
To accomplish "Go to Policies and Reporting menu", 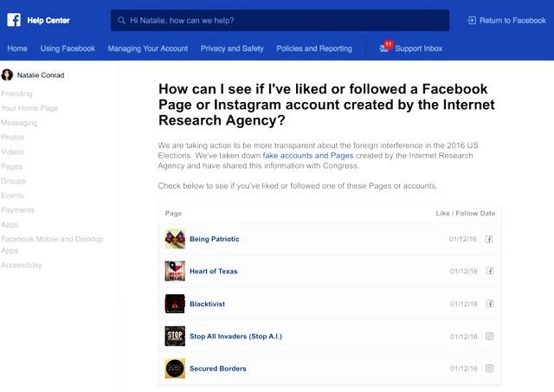I will click(314, 48).
